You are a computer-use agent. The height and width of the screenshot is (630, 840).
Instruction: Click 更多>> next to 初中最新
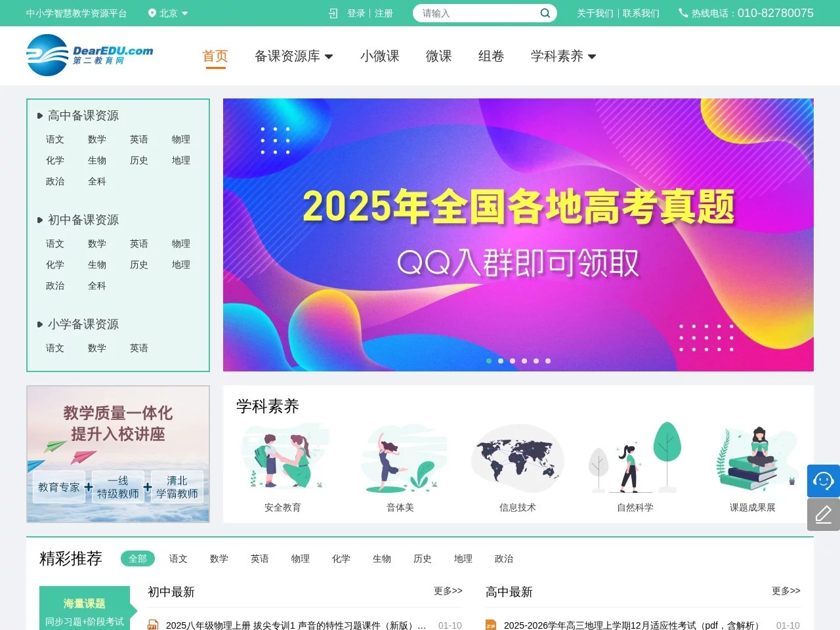tap(448, 591)
